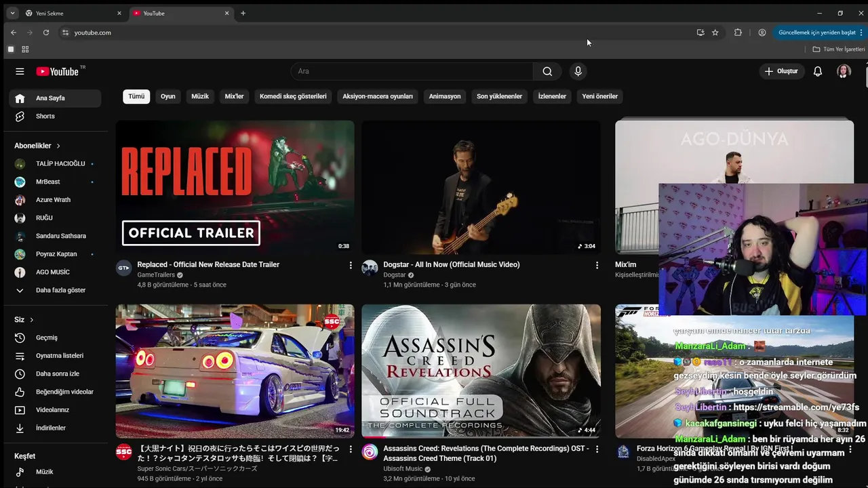Select the Animasyon filter chip
This screenshot has width=868, height=488.
[445, 96]
